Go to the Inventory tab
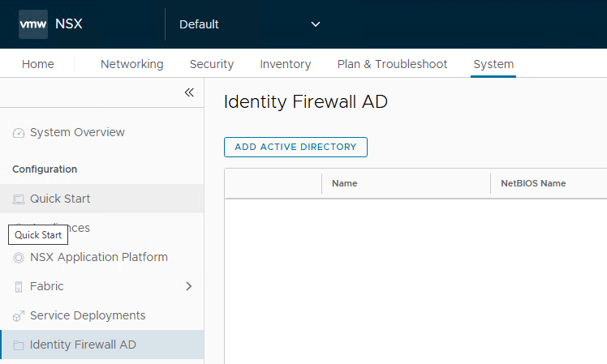This screenshot has height=364, width=607. (x=285, y=64)
